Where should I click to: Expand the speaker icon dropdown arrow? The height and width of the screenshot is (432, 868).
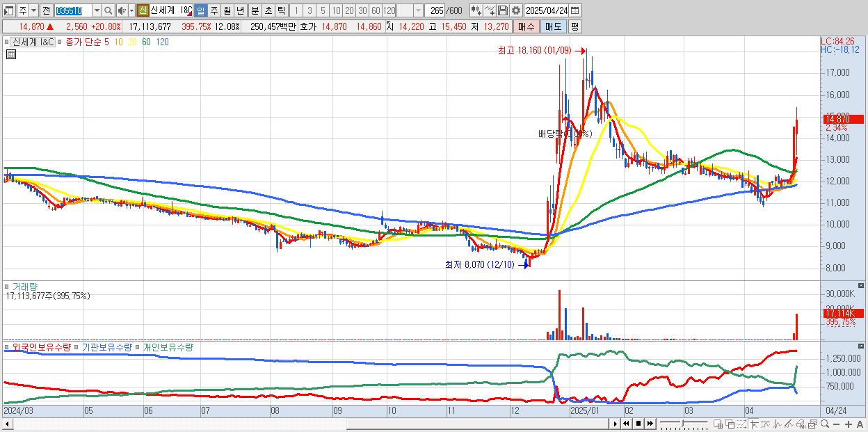131,10
